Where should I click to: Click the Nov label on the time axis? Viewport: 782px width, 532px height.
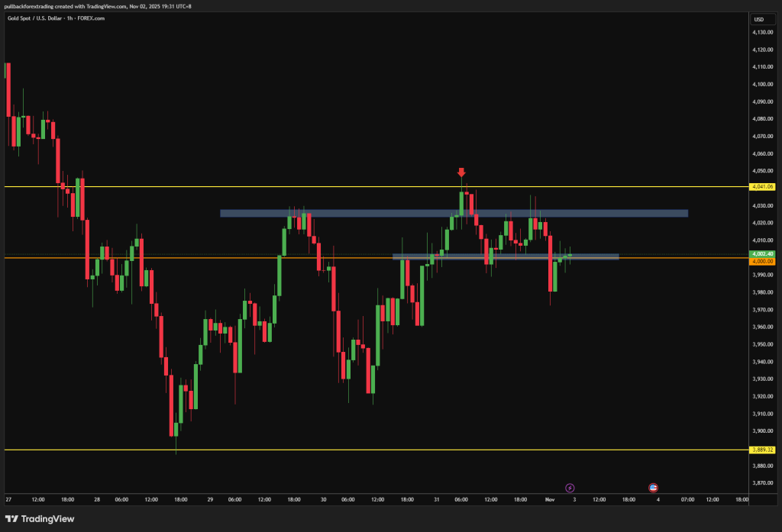(x=548, y=499)
